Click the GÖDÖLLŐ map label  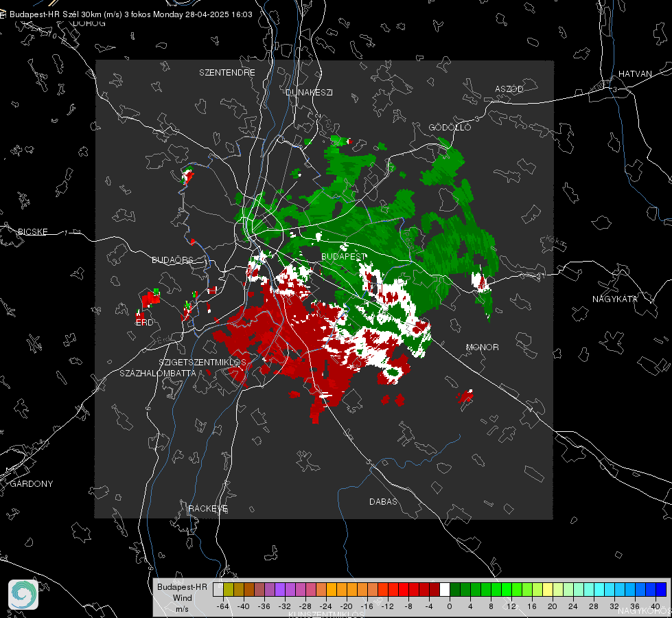click(450, 127)
